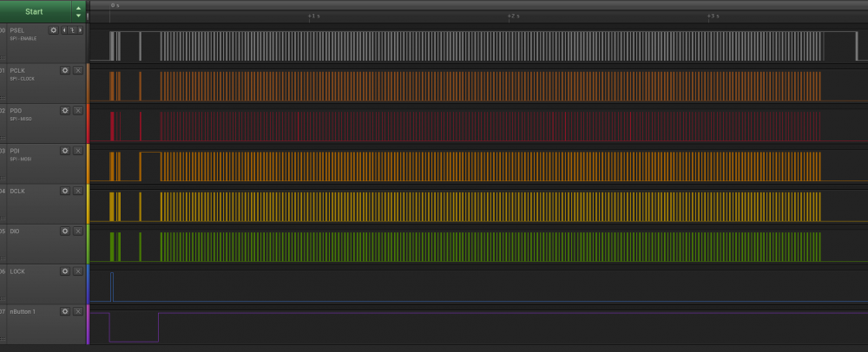Toggle the X trigger button for nButton 1
868x352 pixels.
(x=77, y=310)
